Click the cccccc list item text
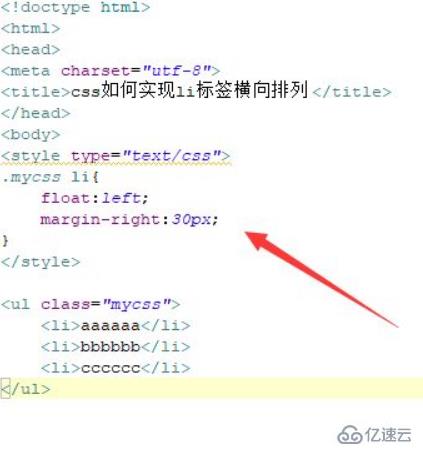This screenshot has width=423, height=456. tap(110, 368)
